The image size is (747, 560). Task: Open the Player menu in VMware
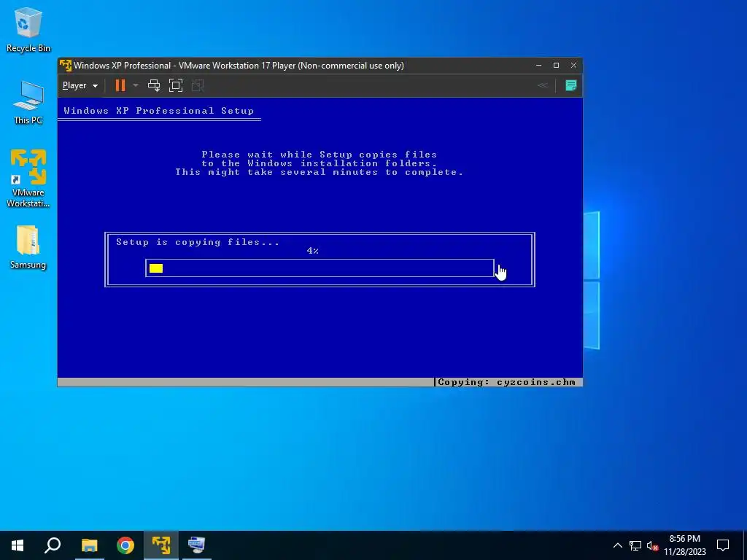(x=80, y=86)
